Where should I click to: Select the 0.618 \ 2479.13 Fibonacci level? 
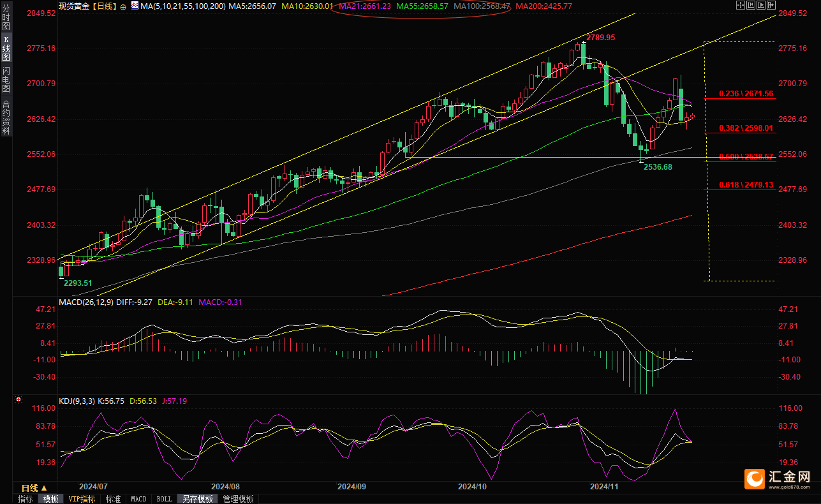[x=746, y=185]
